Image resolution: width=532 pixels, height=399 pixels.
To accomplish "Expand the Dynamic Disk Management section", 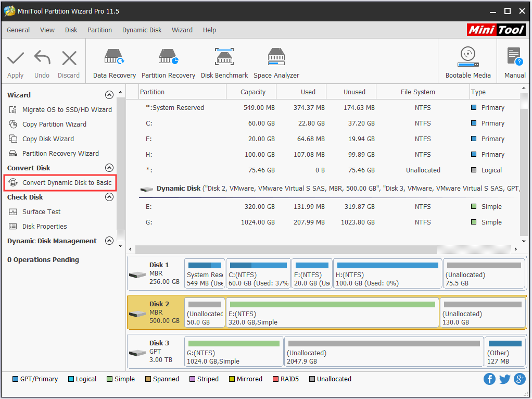I will (109, 241).
